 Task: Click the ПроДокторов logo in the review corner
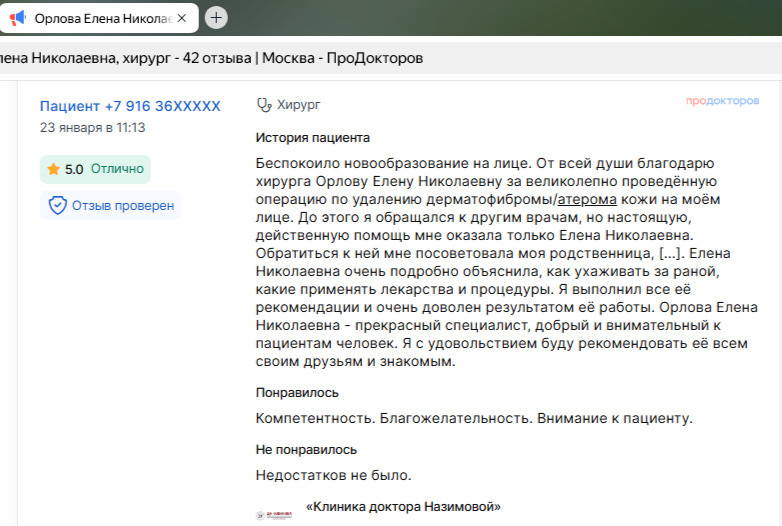point(722,101)
